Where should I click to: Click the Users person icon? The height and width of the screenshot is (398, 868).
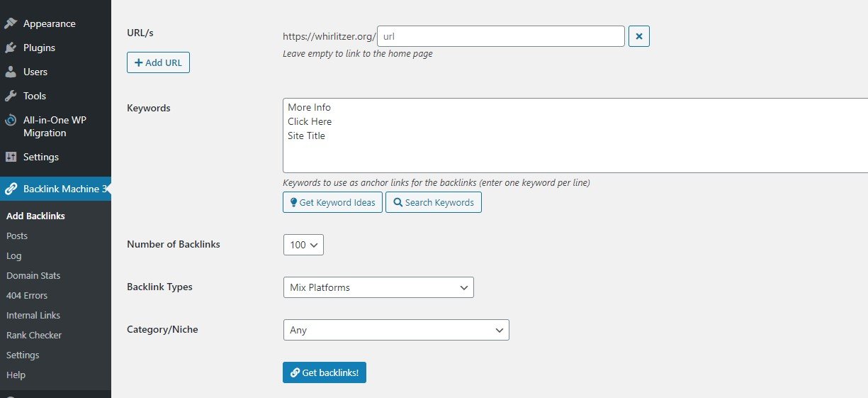[11, 72]
